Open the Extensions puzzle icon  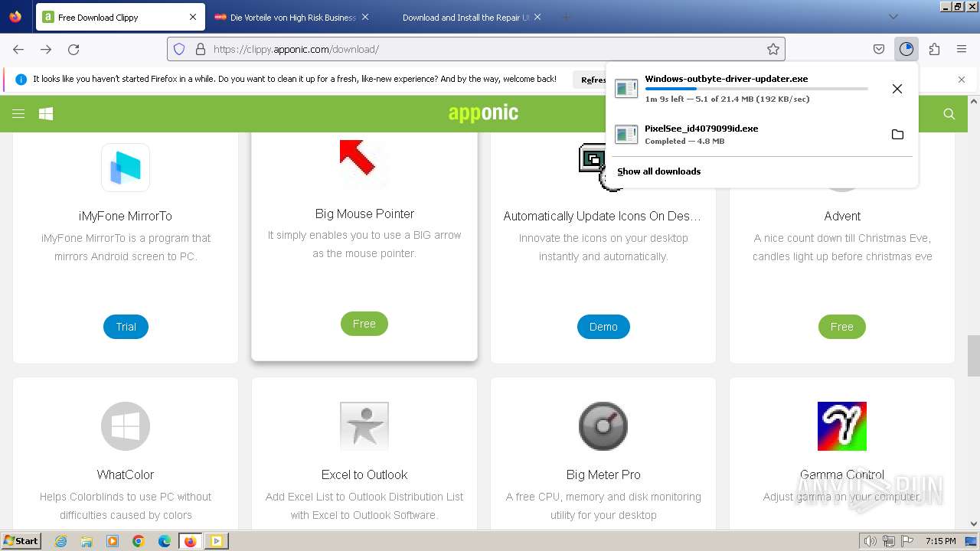tap(934, 49)
